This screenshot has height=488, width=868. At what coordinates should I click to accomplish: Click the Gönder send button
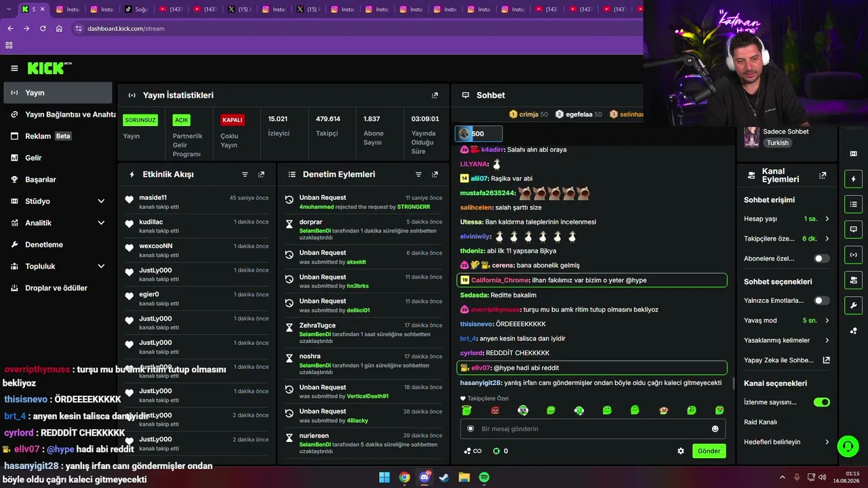point(709,451)
